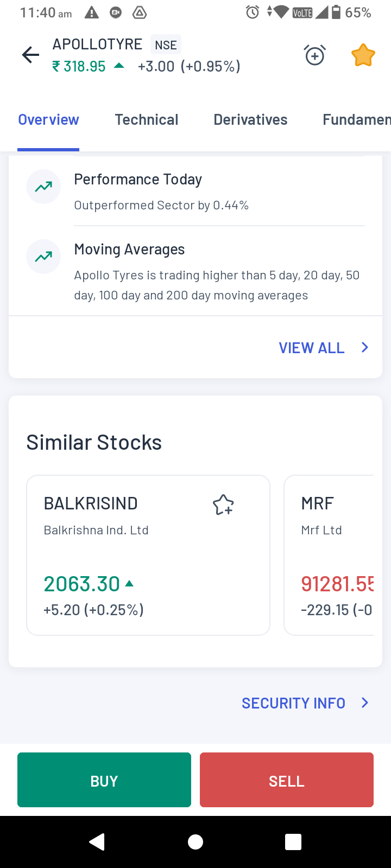Select the Overview tab
The image size is (391, 868).
click(48, 120)
